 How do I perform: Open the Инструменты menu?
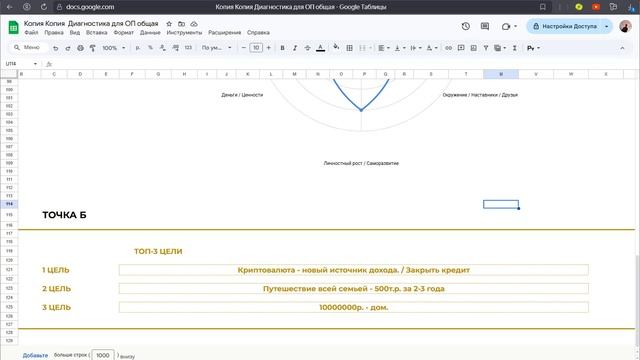tap(184, 33)
